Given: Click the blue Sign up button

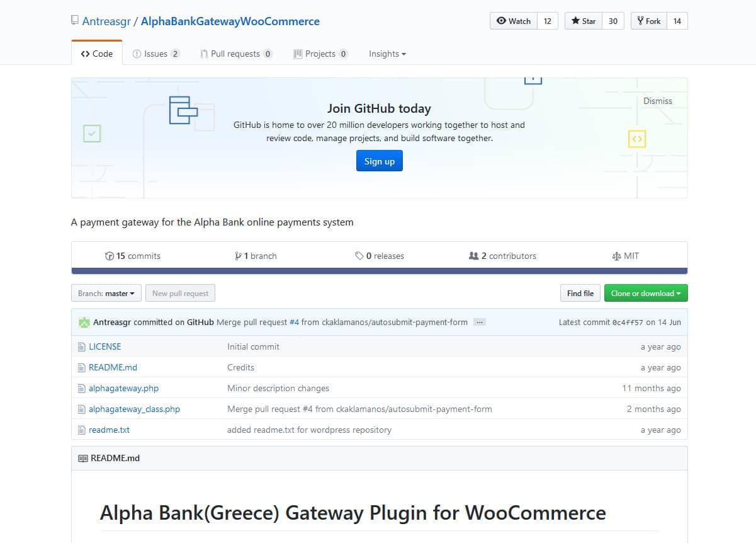Looking at the screenshot, I should click(380, 161).
